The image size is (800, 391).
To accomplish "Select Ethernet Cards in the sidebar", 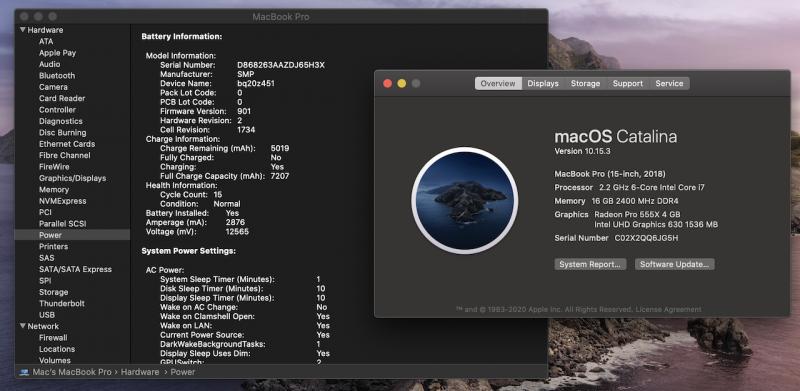I will tap(67, 144).
